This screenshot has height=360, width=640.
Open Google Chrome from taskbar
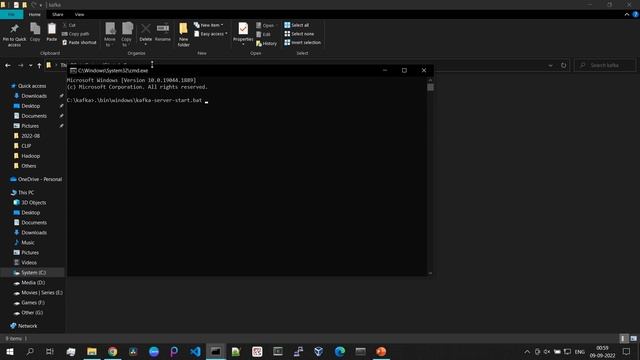point(113,351)
